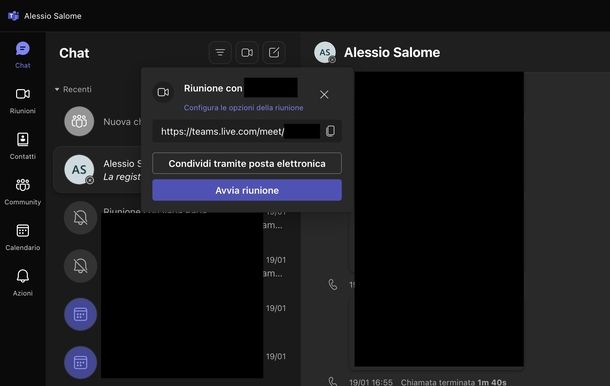Viewport: 610px width, 386px height.
Task: Click Alessio Salome conversation header name
Action: coord(392,53)
